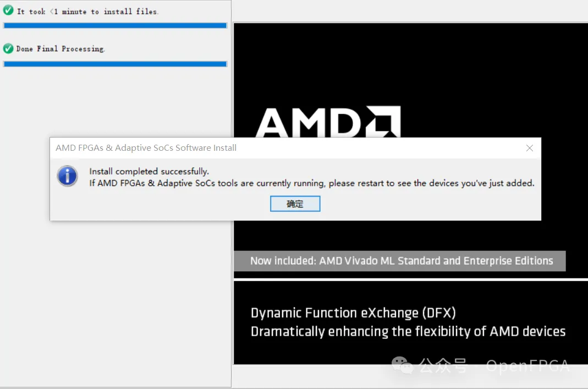Click green checkmark beside Done Final Processing

click(8, 48)
